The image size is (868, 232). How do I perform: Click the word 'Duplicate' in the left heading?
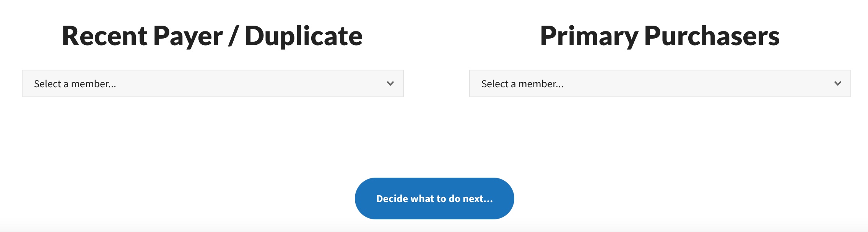coord(303,36)
